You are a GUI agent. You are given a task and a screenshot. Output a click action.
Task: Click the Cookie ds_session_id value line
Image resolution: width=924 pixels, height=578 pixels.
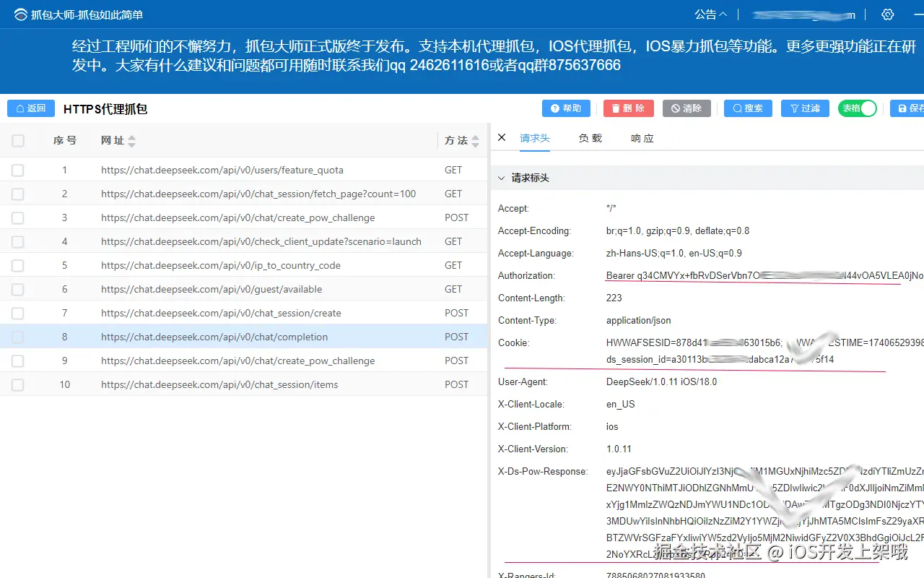pos(720,360)
